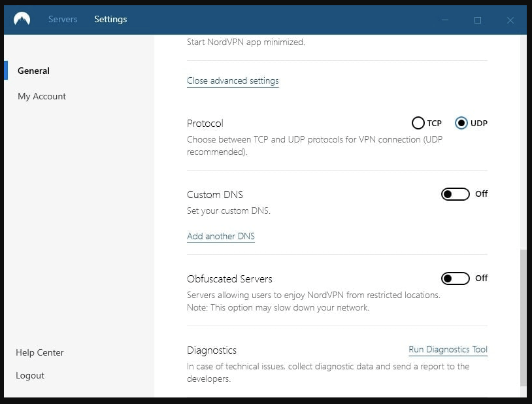Collapse via Close advanced settings link
Image resolution: width=532 pixels, height=404 pixels.
pos(233,81)
